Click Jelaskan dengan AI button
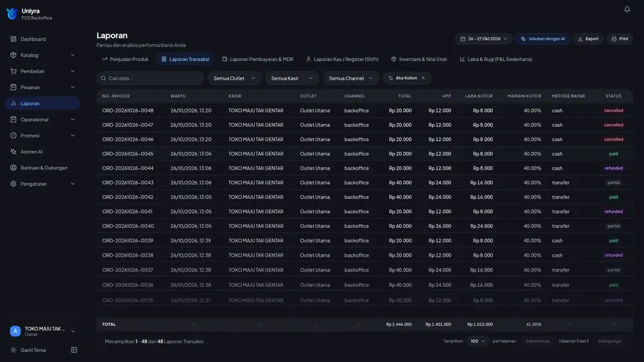Image resolution: width=644 pixels, height=362 pixels. (x=543, y=39)
